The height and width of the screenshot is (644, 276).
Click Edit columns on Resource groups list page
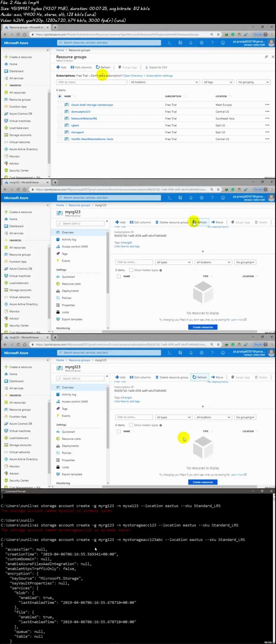[x=81, y=67]
